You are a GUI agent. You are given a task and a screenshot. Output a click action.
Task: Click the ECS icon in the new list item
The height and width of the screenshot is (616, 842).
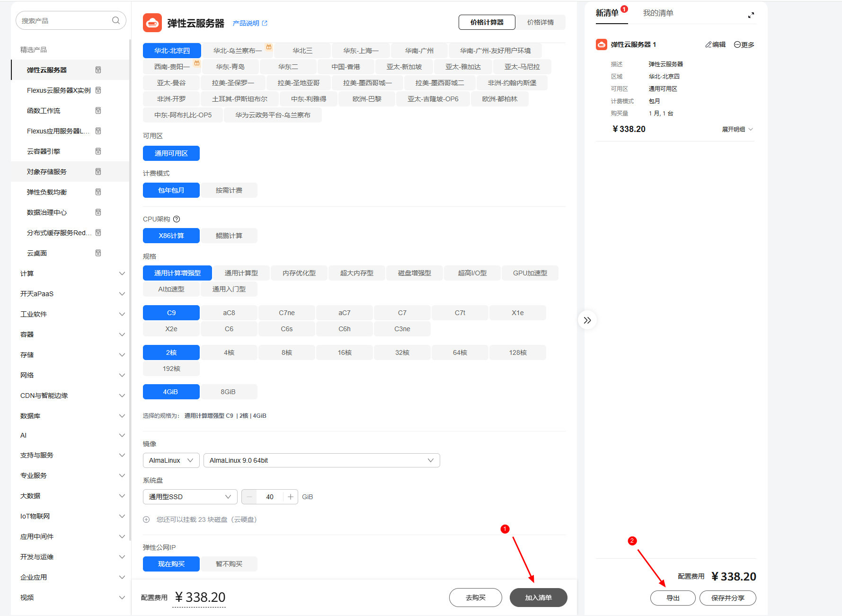[602, 44]
